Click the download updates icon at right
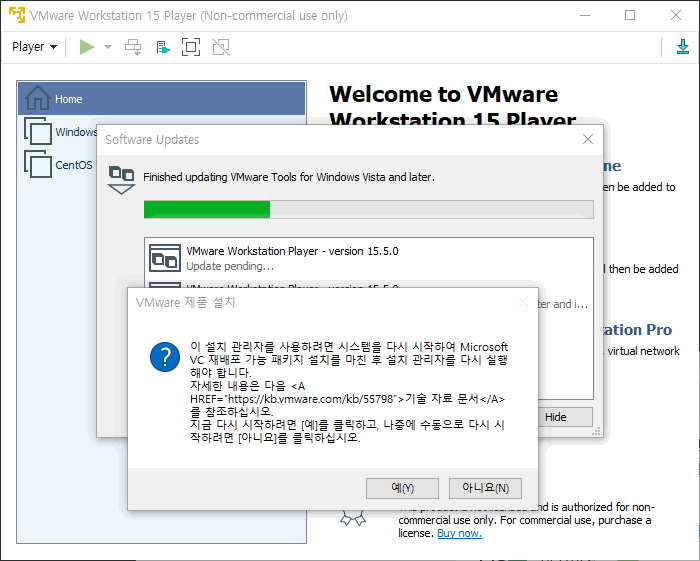 pos(683,47)
